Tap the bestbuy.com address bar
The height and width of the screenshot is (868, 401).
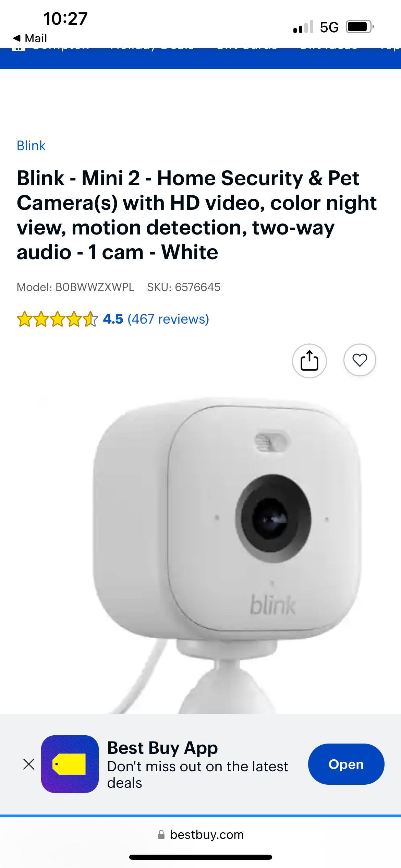(200, 835)
